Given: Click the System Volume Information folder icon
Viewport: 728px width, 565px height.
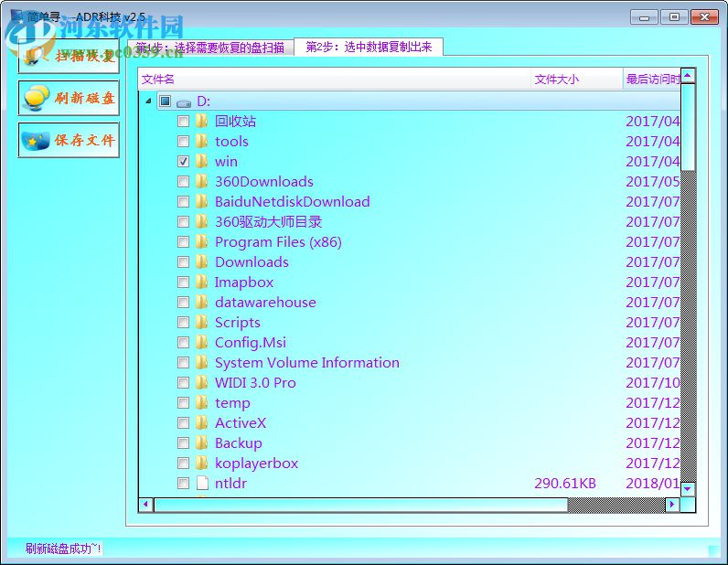Looking at the screenshot, I should point(201,363).
